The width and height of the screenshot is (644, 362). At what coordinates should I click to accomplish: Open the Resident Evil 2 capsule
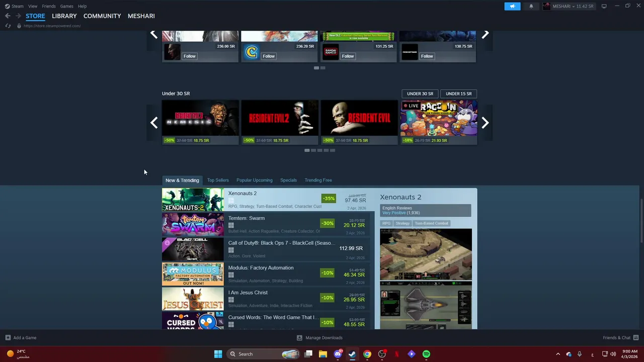(280, 122)
